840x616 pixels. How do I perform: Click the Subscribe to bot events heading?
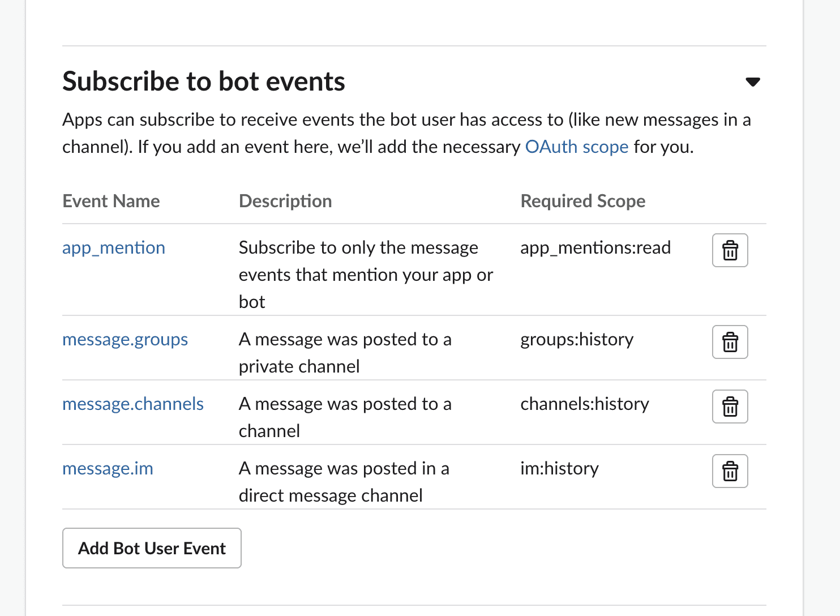tap(204, 82)
